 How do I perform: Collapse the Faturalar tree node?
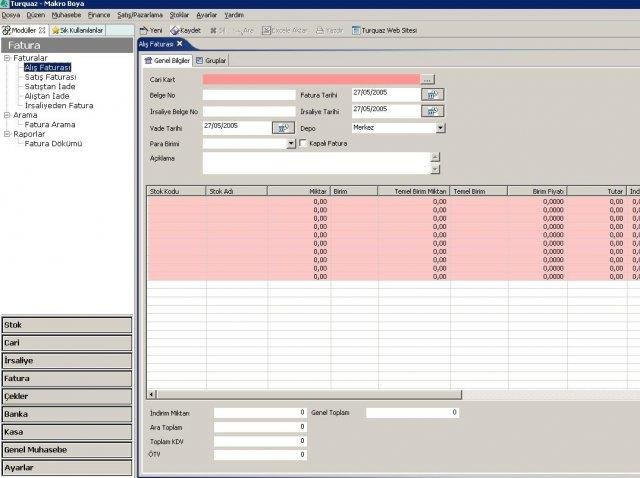[7, 58]
